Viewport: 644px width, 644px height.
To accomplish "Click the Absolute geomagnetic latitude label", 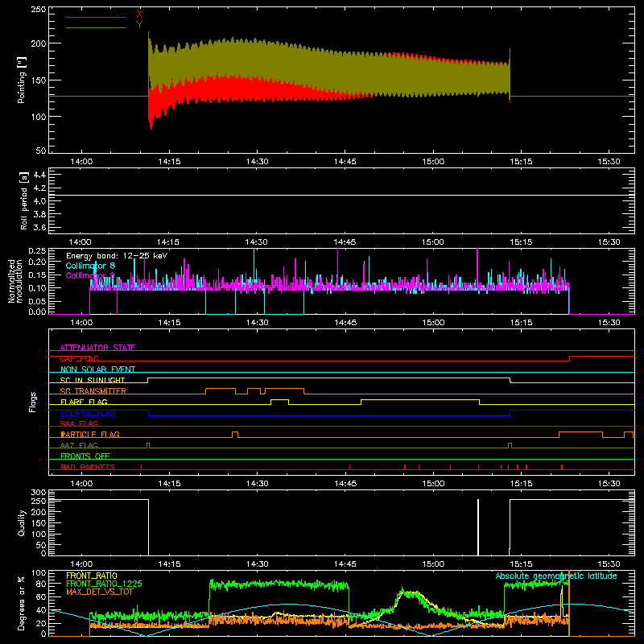I will (556, 576).
